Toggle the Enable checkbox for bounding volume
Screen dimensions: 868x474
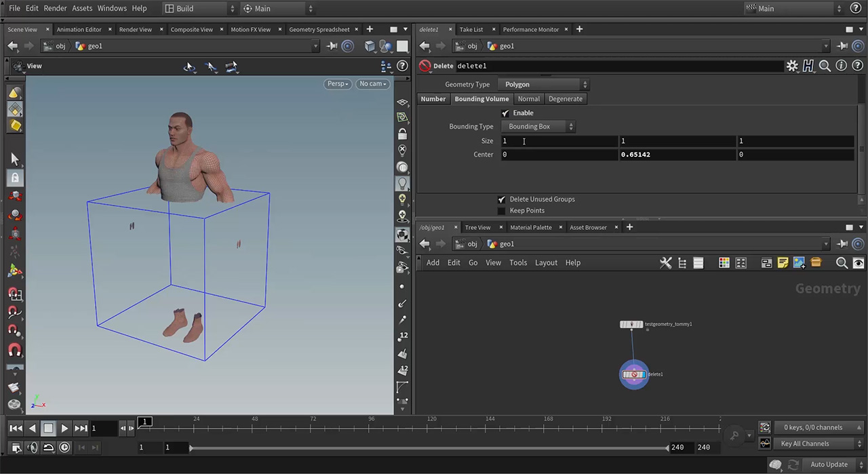pyautogui.click(x=505, y=113)
